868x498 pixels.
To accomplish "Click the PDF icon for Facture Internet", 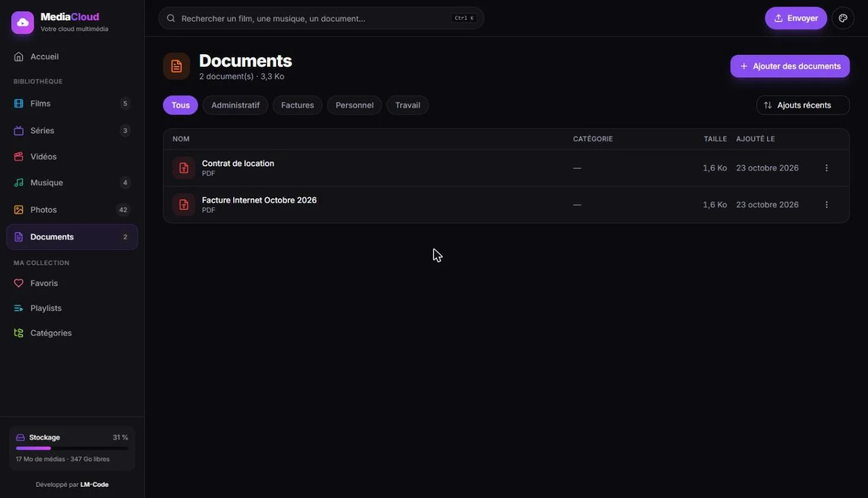I will coord(184,205).
